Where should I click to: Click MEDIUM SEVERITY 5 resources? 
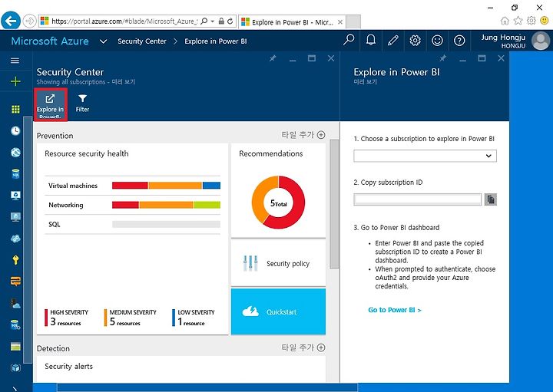[130, 318]
